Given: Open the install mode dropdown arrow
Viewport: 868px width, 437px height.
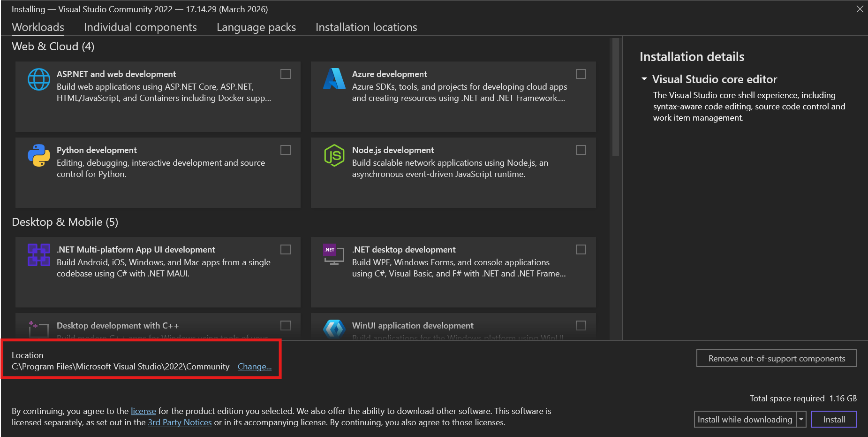Looking at the screenshot, I should tap(801, 420).
